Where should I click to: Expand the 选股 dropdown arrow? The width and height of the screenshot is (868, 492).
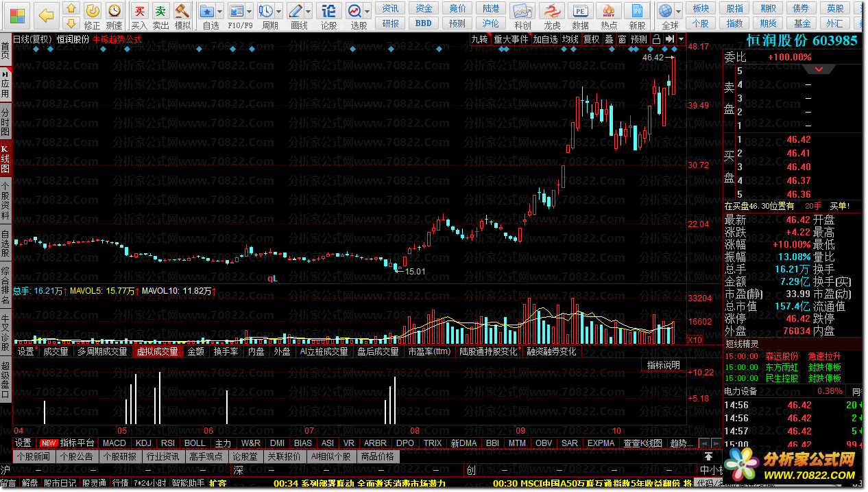[x=367, y=12]
